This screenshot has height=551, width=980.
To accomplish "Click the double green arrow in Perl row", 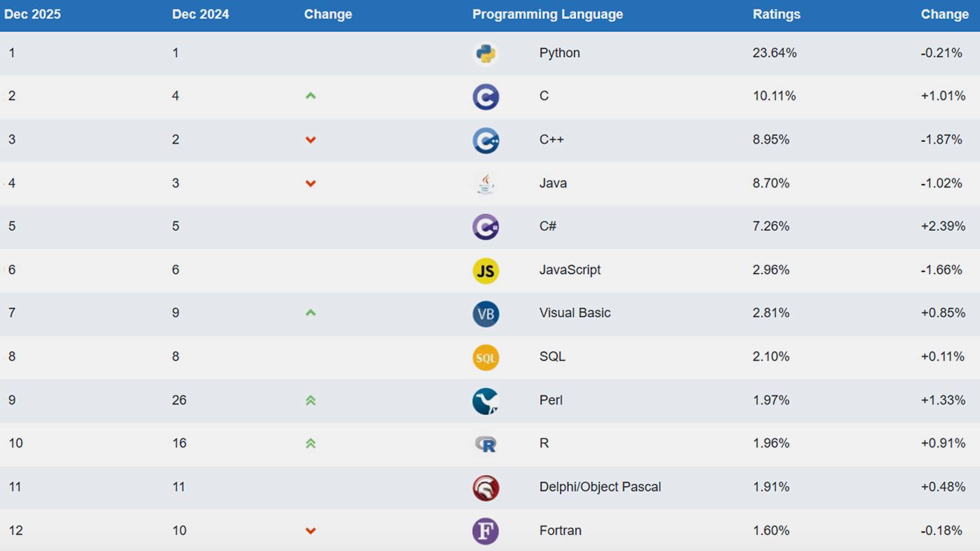I will coord(311,400).
